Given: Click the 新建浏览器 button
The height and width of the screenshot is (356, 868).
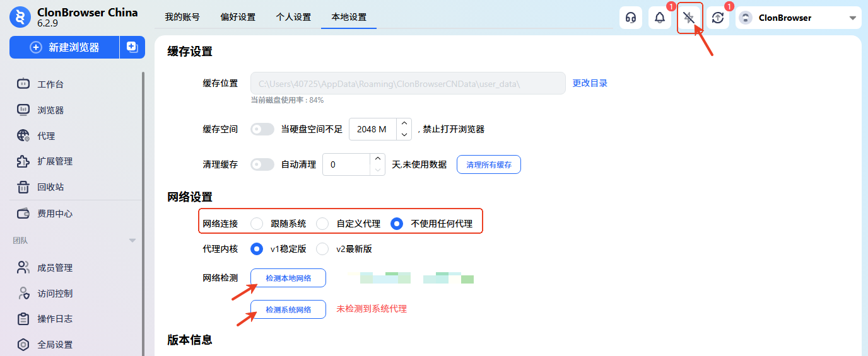Looking at the screenshot, I should tap(64, 47).
